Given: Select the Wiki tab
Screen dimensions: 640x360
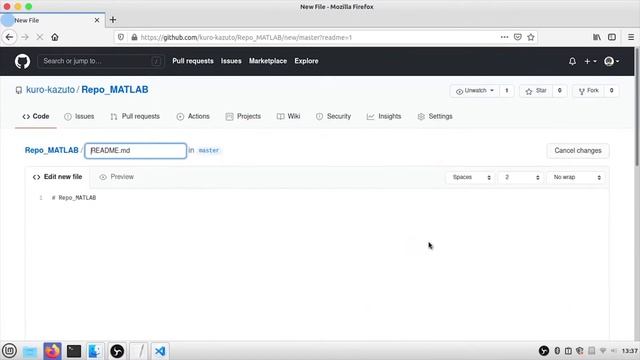Looking at the screenshot, I should point(289,116).
